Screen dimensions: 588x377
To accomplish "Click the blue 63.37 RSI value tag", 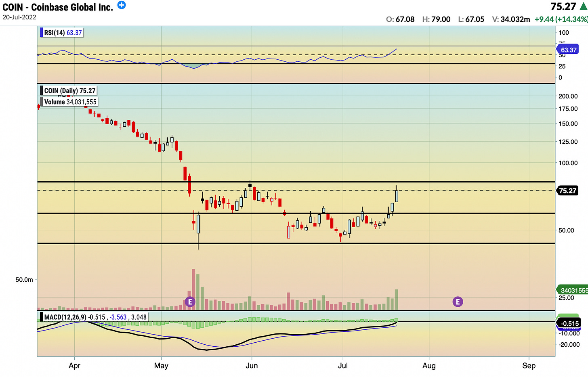I will click(568, 50).
